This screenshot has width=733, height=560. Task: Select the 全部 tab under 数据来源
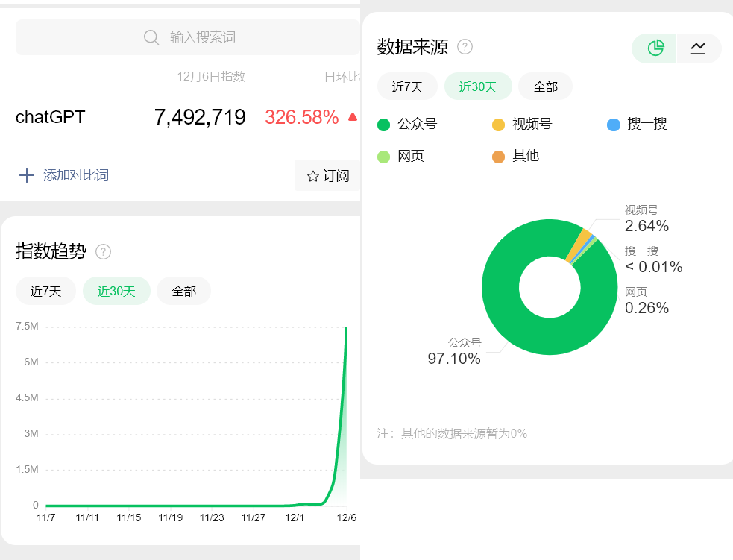545,86
